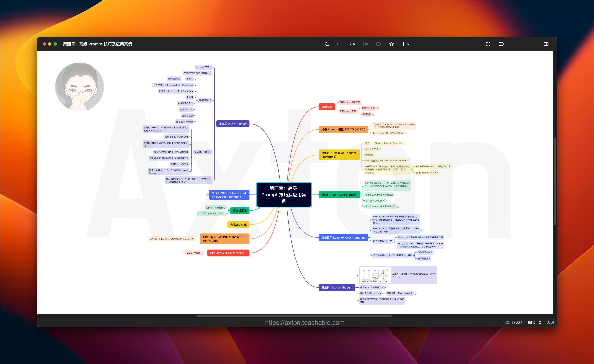Select the green 基线设定法 topic
594x364 pixels.
pos(240,210)
